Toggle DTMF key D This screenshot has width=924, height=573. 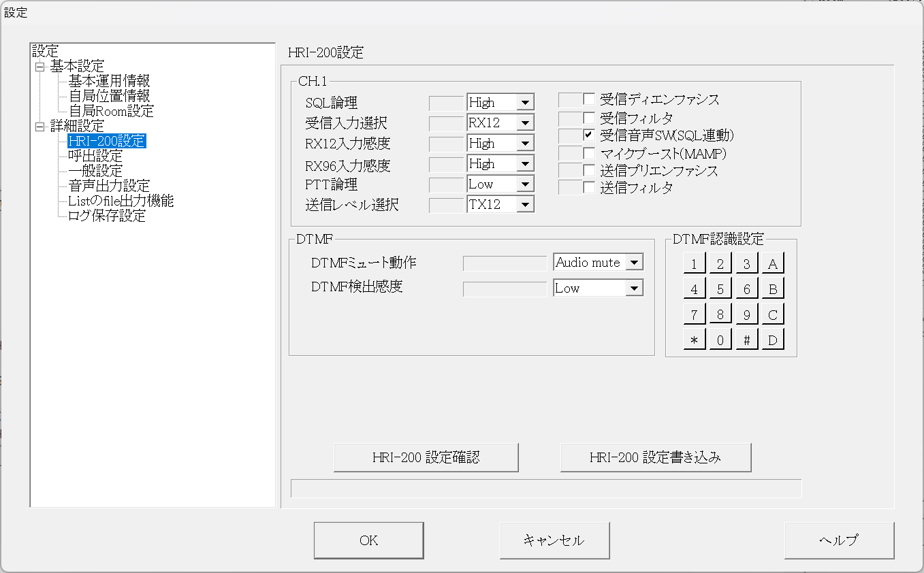point(773,340)
